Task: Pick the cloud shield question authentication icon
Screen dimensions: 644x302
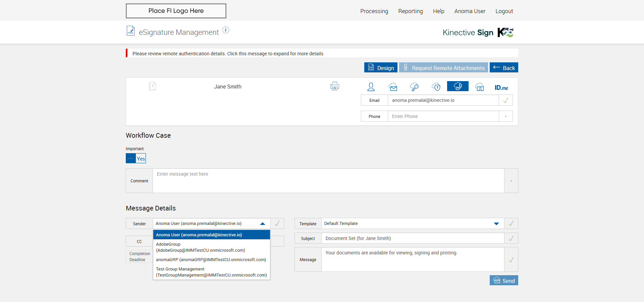Action: point(436,87)
